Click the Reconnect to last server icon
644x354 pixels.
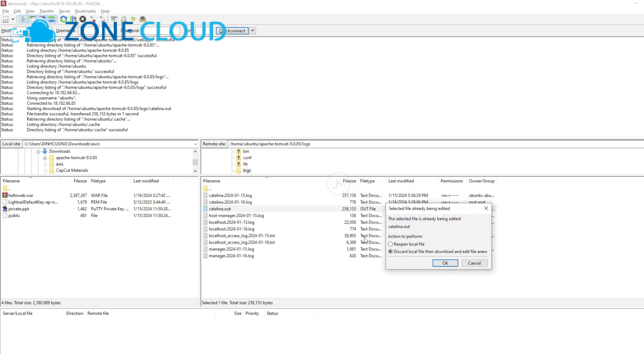[x=102, y=19]
